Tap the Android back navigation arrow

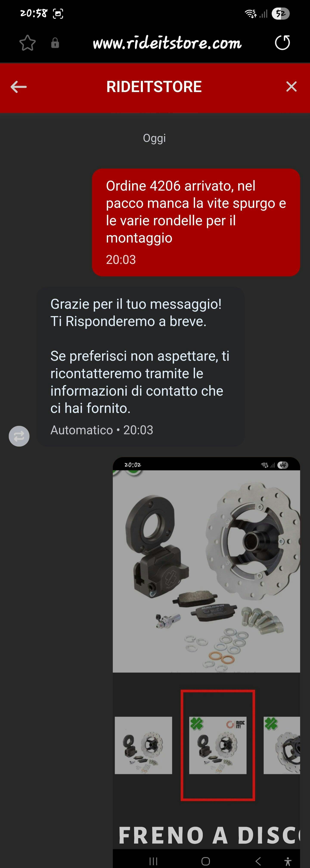[x=258, y=861]
